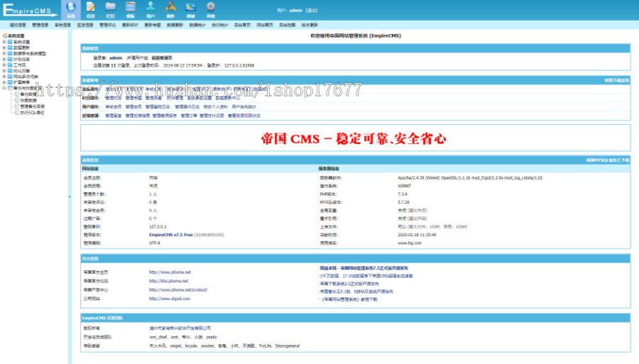Viewport: 639px width, 364px height.
Task: Open the 帝国下载系统2.5正式版 news link
Action: point(349,284)
